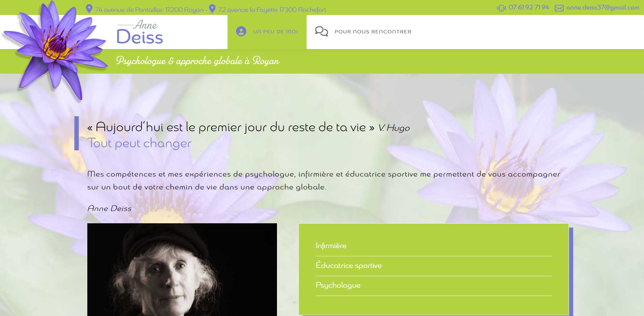Expand the Infirmière section
This screenshot has height=316, width=644.
pos(434,246)
